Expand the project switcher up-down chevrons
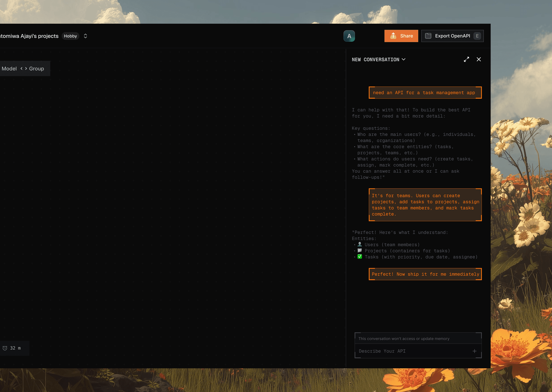552x392 pixels. (x=85, y=36)
